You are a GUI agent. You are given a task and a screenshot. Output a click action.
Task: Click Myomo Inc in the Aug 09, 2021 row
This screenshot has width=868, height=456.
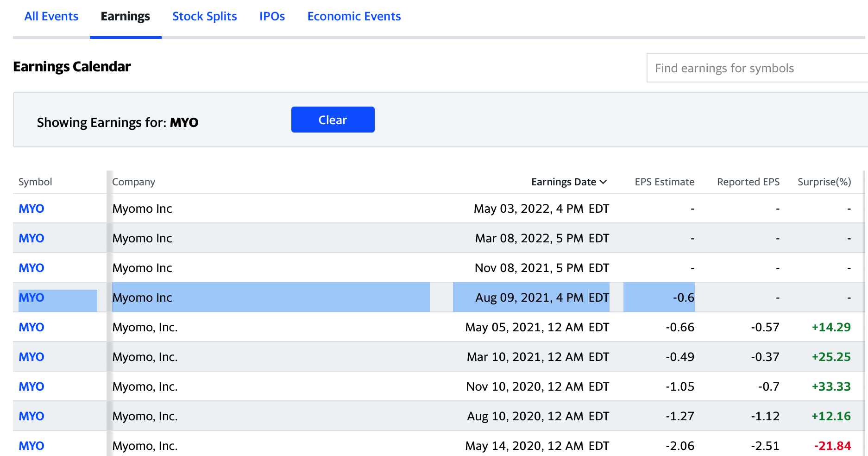[x=142, y=298]
